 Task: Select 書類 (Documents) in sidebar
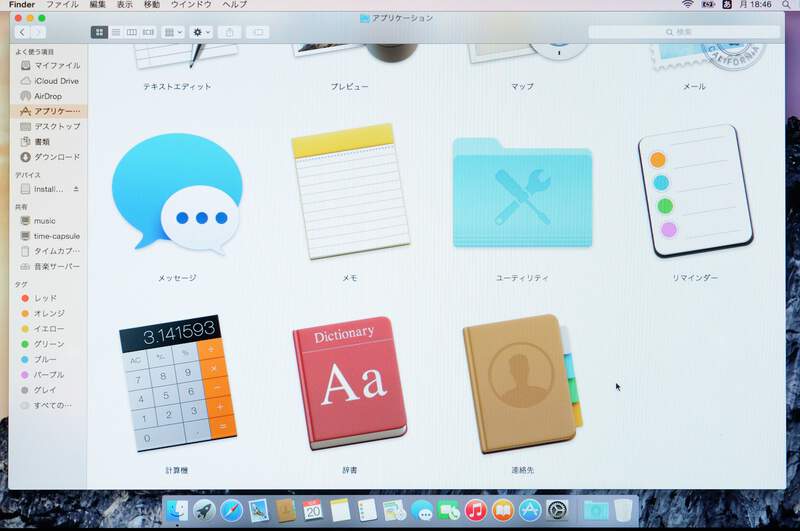(49, 141)
